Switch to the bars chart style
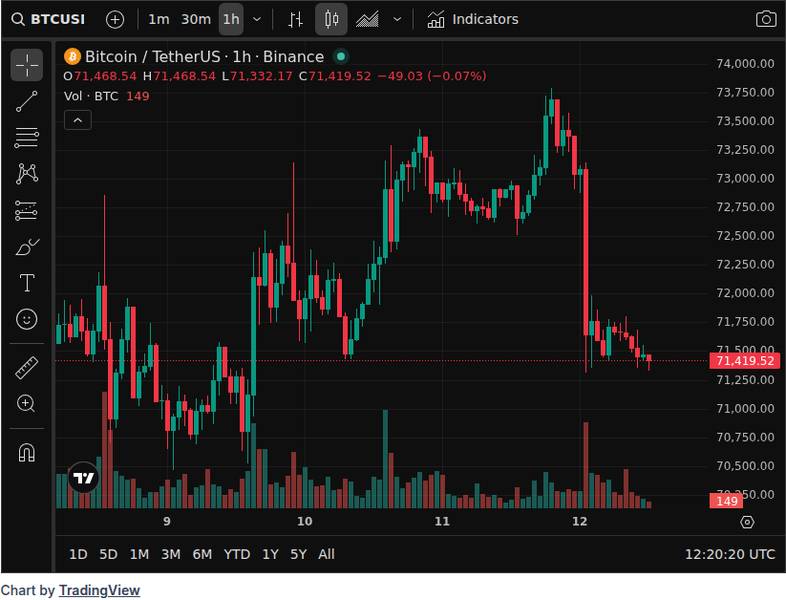Screen dimensions: 786x600 (x=295, y=20)
